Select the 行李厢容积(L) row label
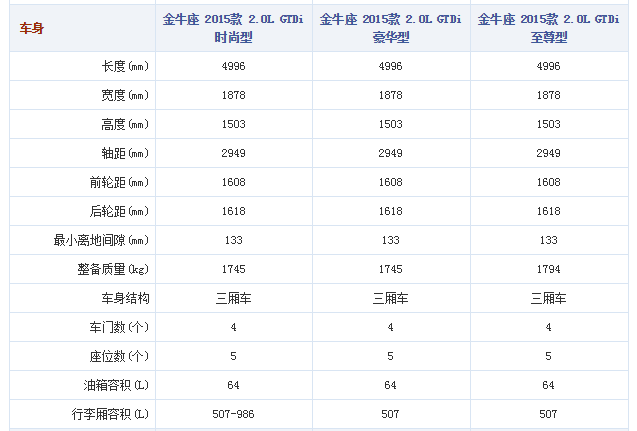The image size is (637, 431). coord(110,414)
